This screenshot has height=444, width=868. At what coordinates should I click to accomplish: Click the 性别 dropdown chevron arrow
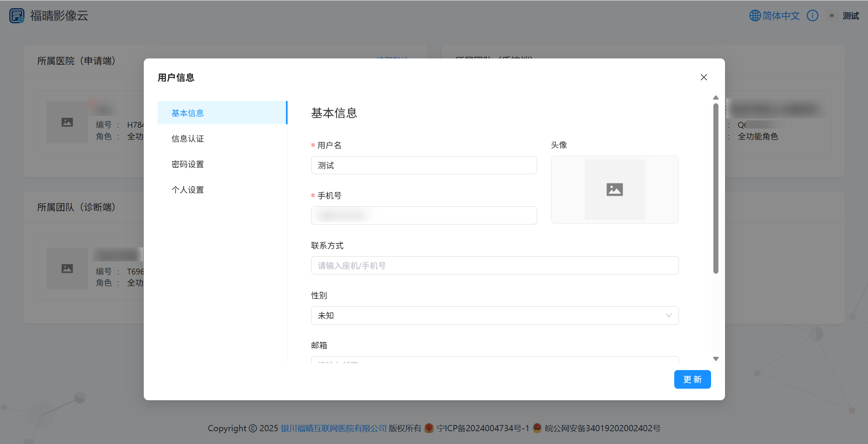click(668, 315)
